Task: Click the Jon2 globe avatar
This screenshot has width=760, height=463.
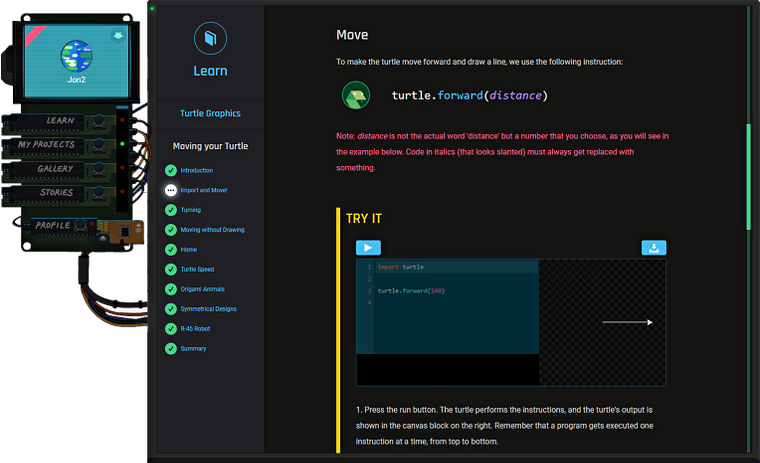Action: point(77,56)
